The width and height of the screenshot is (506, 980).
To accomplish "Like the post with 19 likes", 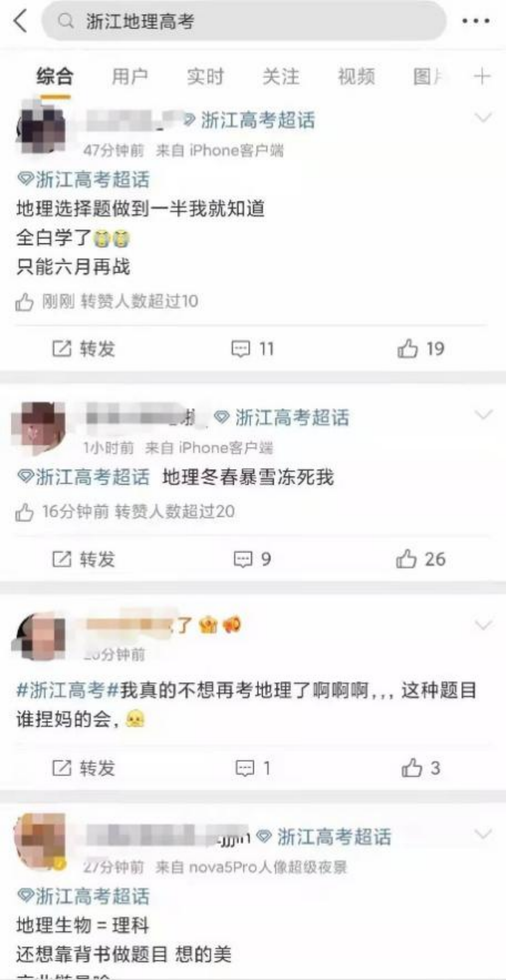I will coord(420,349).
